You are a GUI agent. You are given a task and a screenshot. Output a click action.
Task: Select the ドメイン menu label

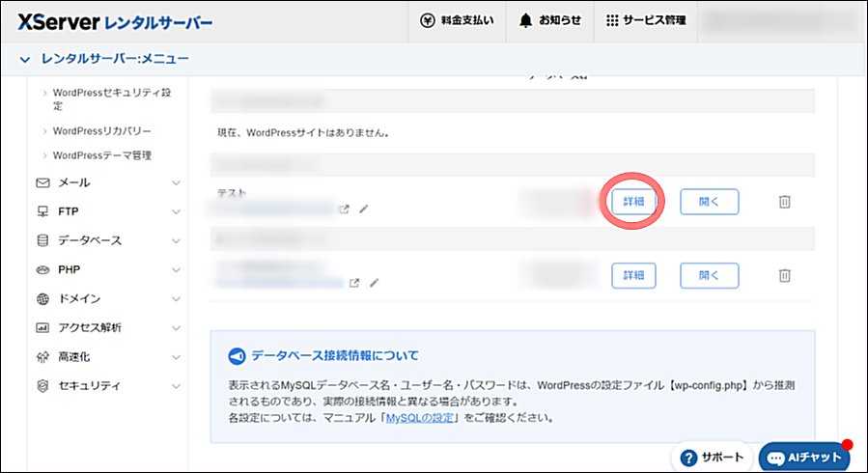coord(79,298)
